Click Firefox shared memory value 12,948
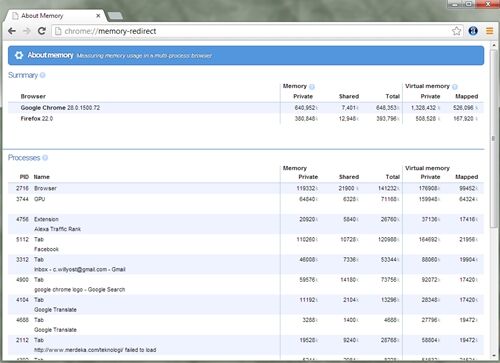 [x=348, y=118]
